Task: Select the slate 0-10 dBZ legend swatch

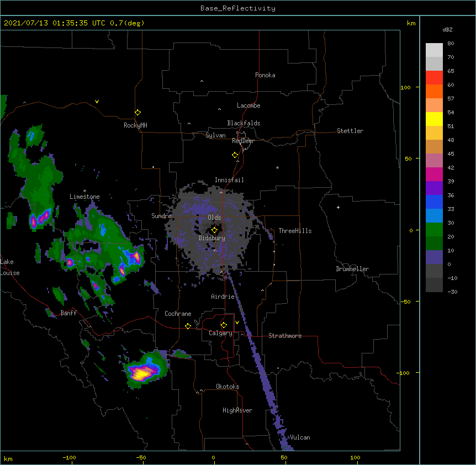Action: (x=434, y=257)
